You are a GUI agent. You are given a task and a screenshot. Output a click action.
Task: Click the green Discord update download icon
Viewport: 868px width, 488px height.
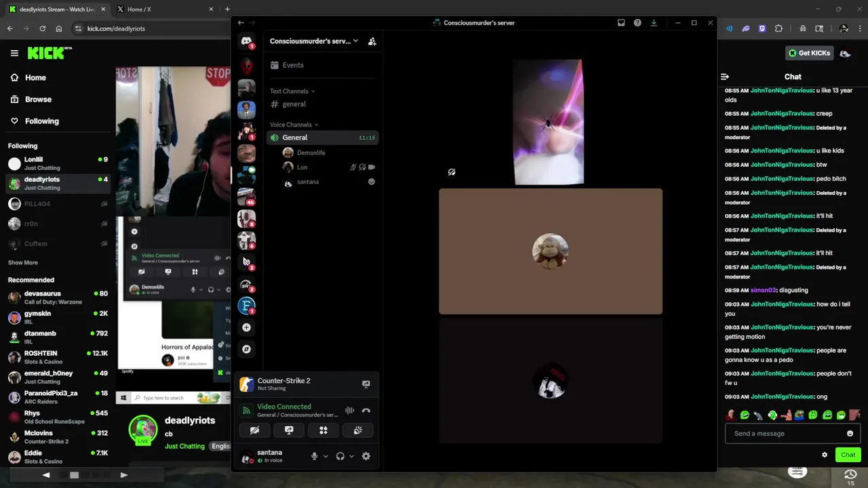tap(654, 22)
